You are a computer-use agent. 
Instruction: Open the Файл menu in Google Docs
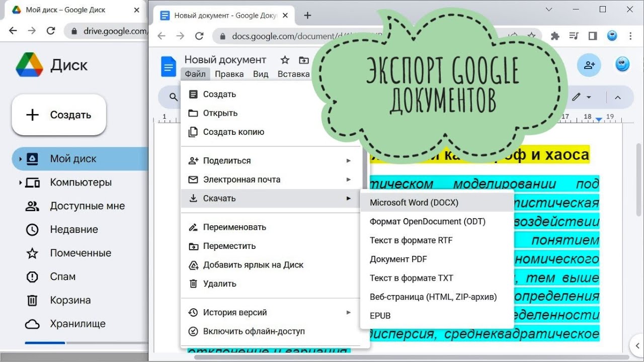tap(195, 74)
